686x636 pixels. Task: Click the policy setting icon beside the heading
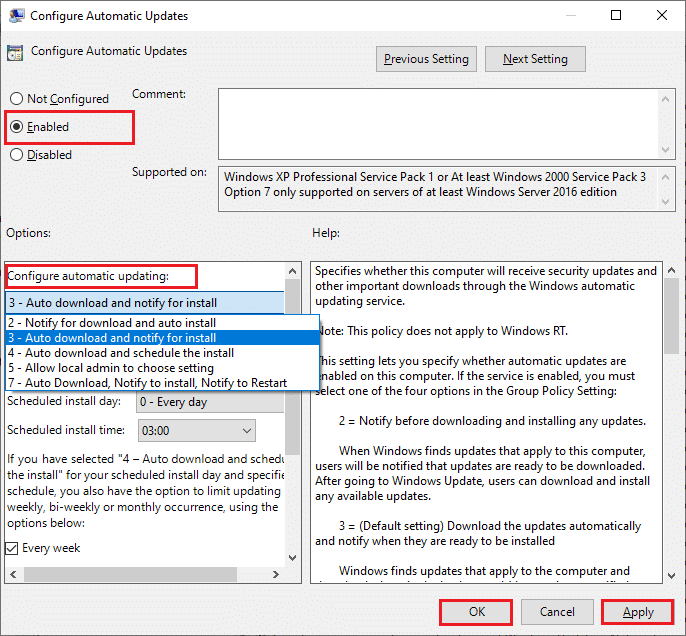(x=15, y=53)
